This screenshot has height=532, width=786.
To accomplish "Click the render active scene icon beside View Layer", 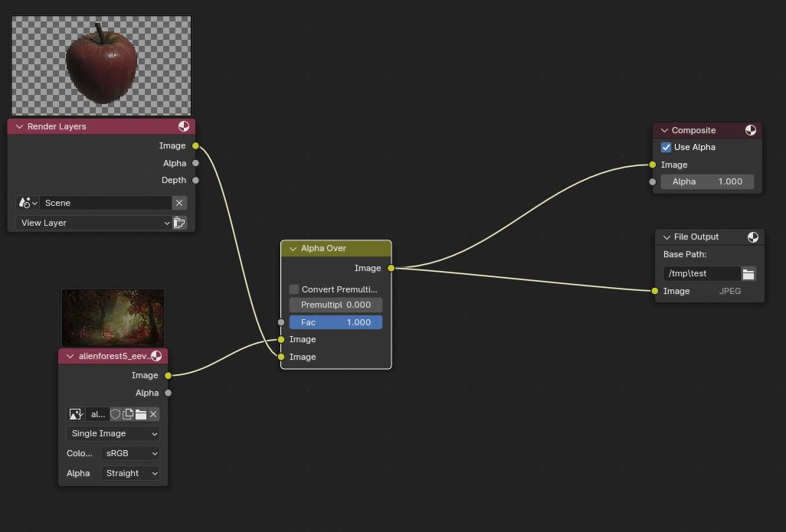I will point(179,223).
